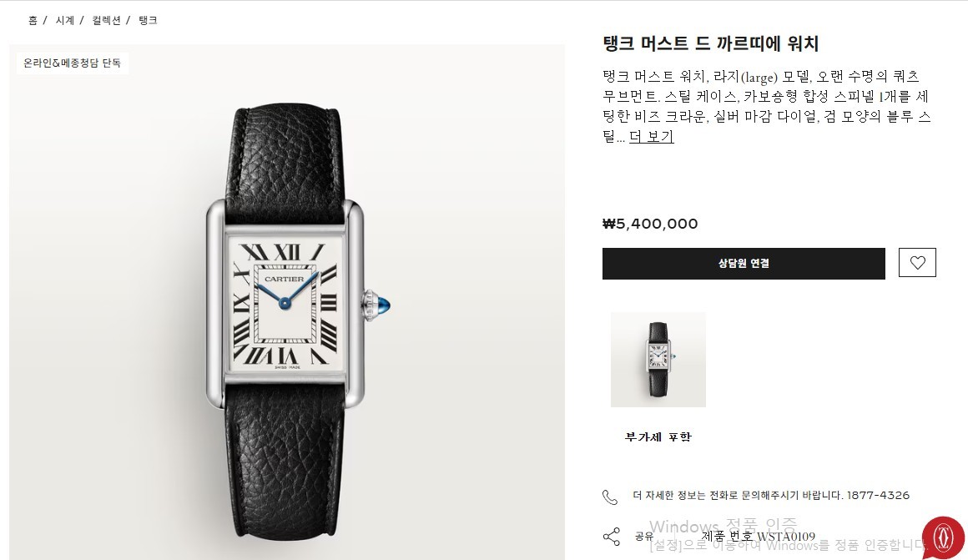Click the 상담원 연결 button
Screen dimensions: 968x560
pos(744,264)
